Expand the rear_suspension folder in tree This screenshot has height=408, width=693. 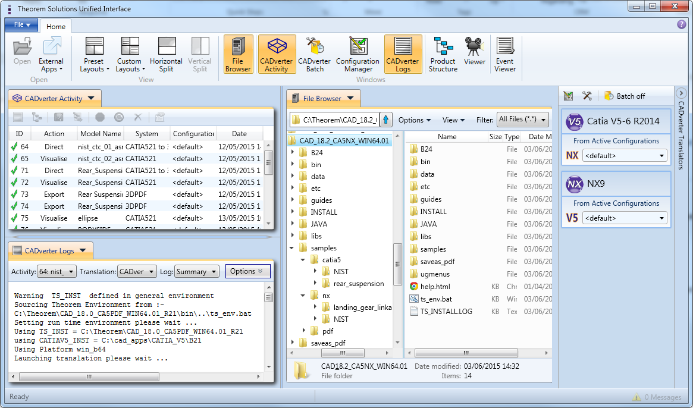315,283
